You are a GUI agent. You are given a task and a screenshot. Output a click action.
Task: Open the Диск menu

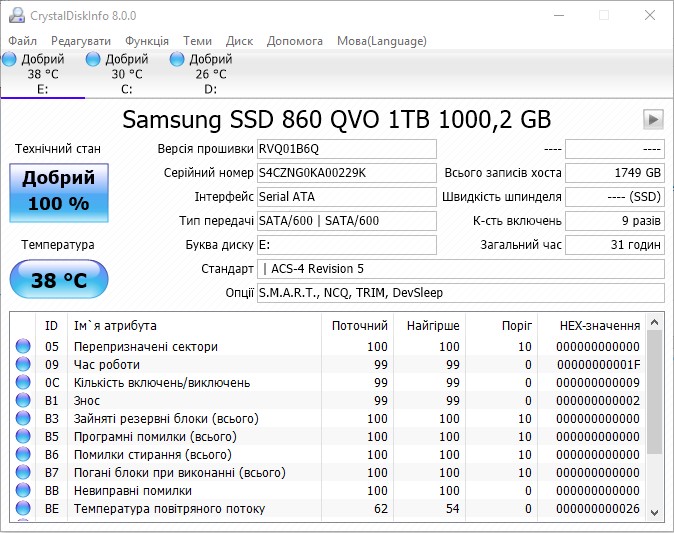coord(239,41)
